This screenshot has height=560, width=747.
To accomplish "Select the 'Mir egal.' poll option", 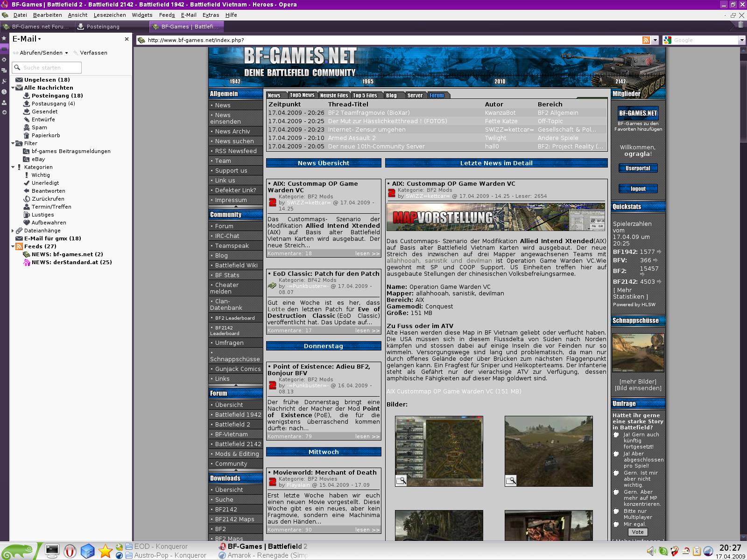I will (616, 524).
